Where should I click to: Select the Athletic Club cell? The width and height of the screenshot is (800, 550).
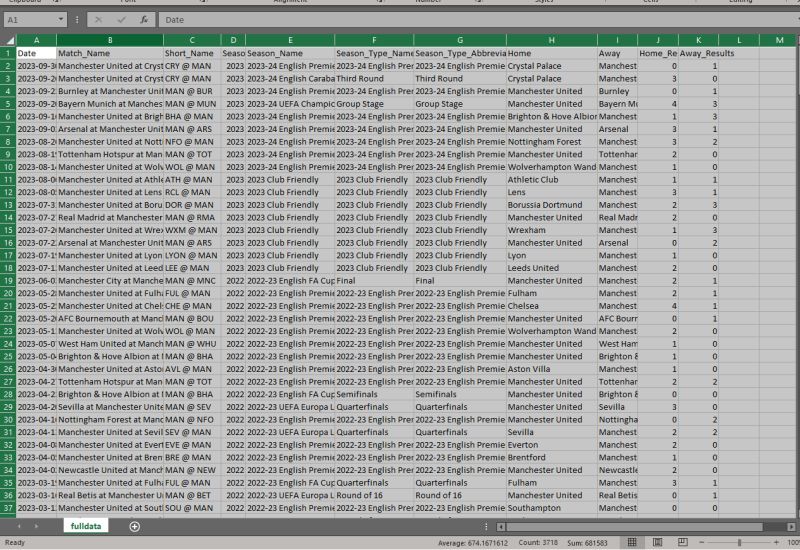[552, 180]
